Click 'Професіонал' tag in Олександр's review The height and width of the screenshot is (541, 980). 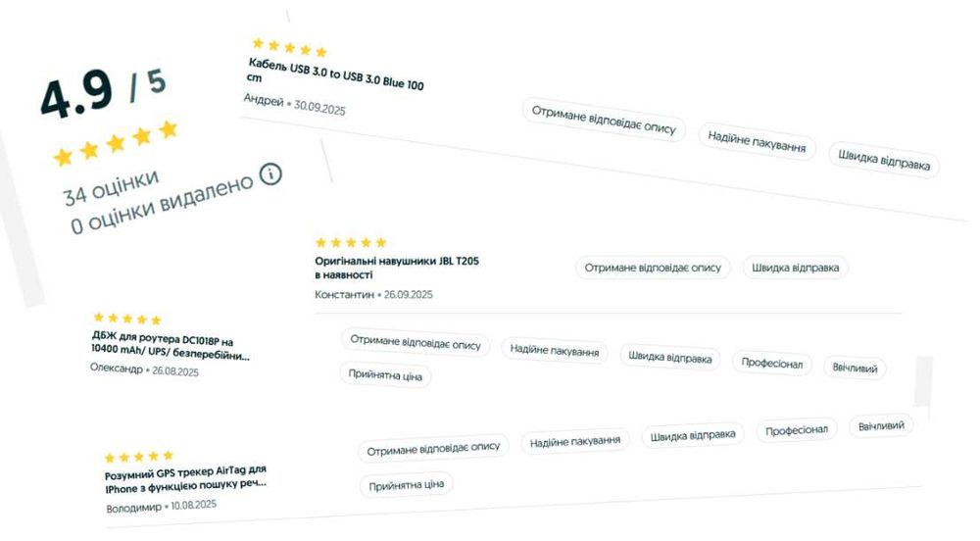(x=772, y=364)
